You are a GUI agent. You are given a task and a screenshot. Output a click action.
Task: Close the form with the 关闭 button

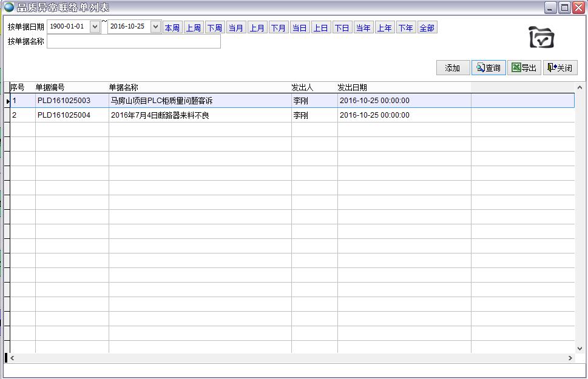coord(559,68)
